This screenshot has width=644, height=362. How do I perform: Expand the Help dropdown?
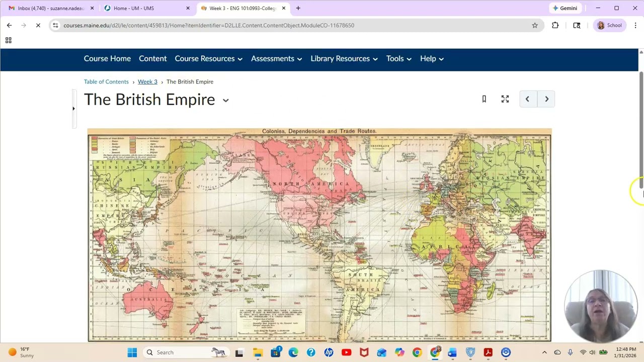pyautogui.click(x=432, y=59)
